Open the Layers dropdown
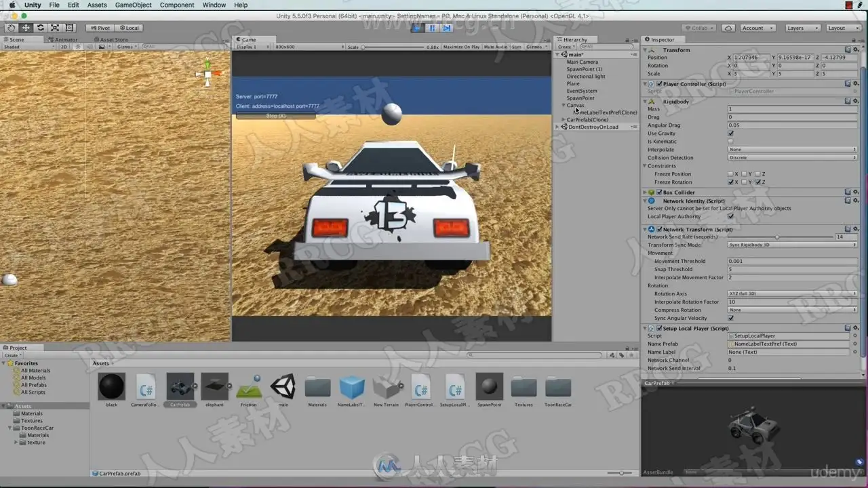The width and height of the screenshot is (868, 488). pos(802,28)
